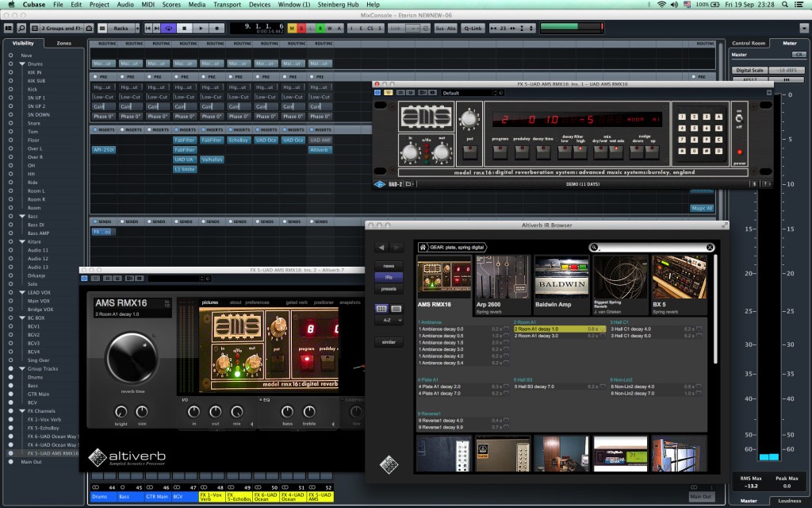
Task: Open the Control Room tab
Action: 749,43
